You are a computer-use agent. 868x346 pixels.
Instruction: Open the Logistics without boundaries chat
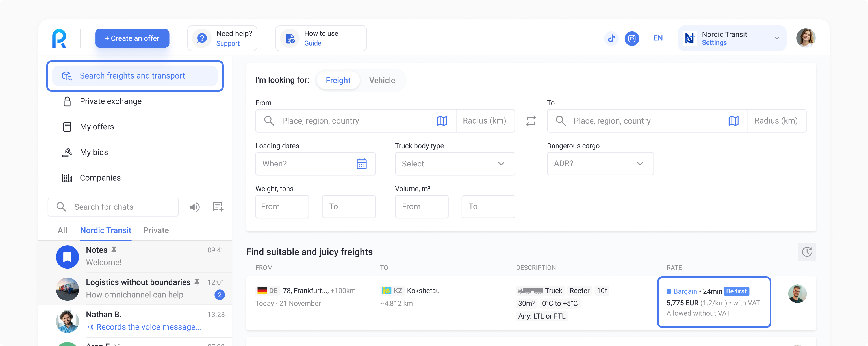135,289
